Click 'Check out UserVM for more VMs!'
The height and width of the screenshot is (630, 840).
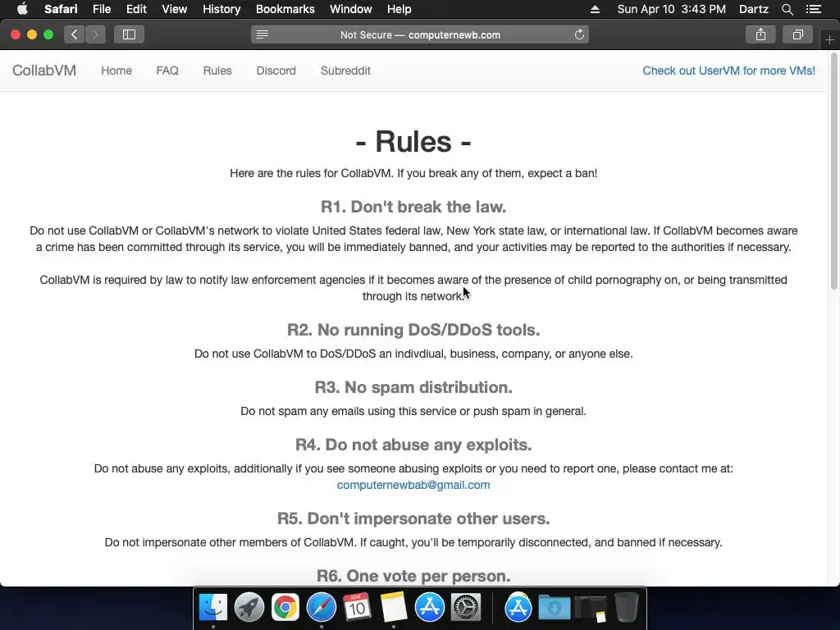pyautogui.click(x=728, y=71)
